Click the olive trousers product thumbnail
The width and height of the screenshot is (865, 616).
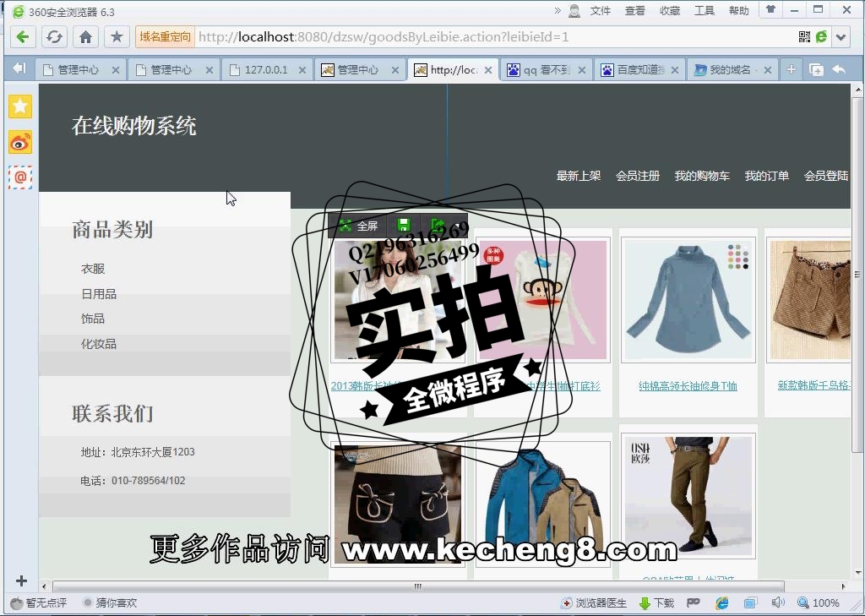[688, 496]
